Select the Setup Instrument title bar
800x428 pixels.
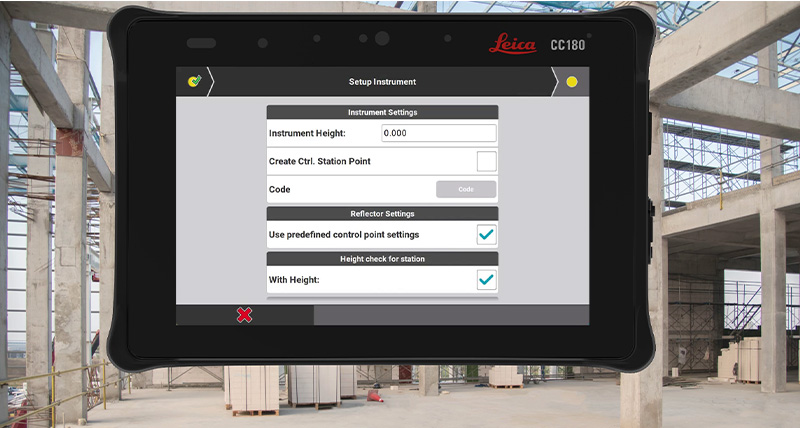click(381, 81)
